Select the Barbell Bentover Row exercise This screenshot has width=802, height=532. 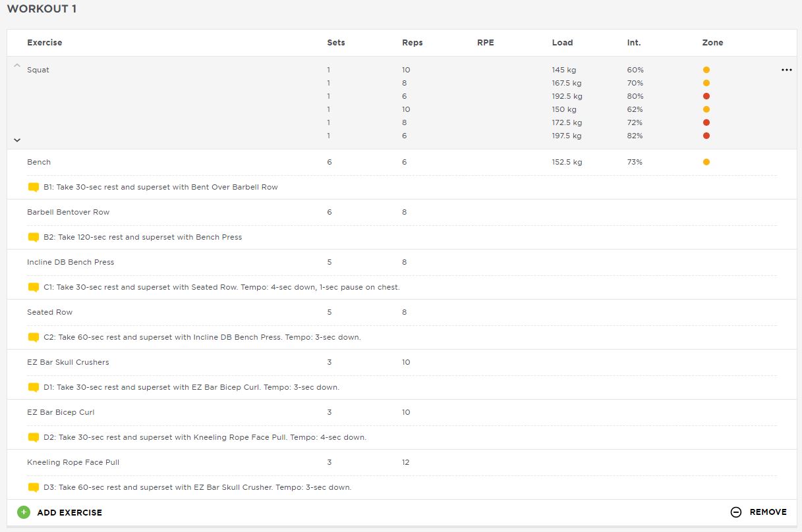[69, 212]
